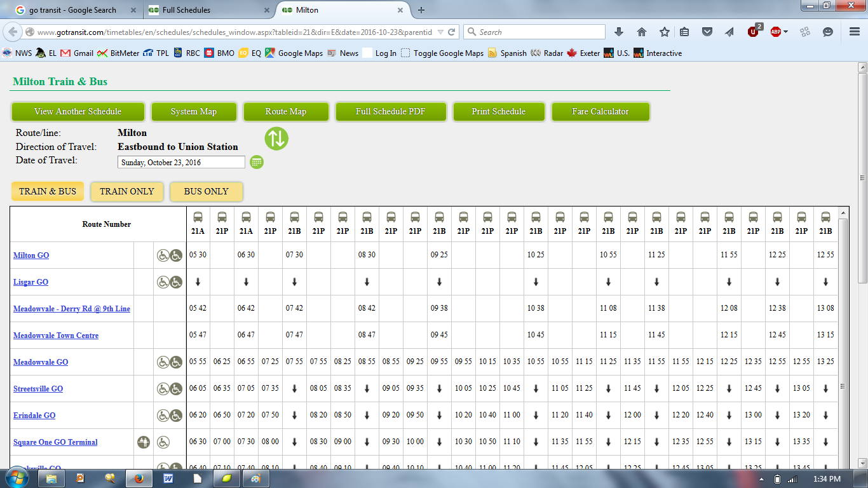The height and width of the screenshot is (488, 868).
Task: Click the wheelchair icon in Lisgar GO row
Action: point(170,282)
